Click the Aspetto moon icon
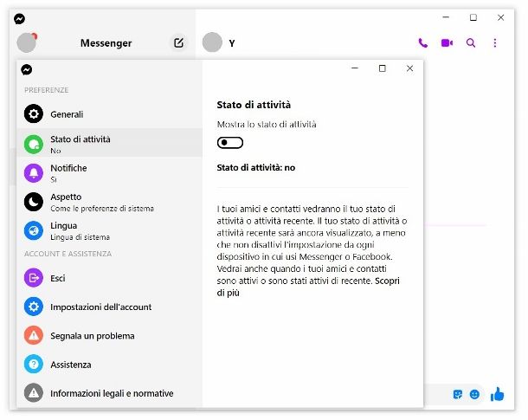The height and width of the screenshot is (420, 528). coord(34,202)
